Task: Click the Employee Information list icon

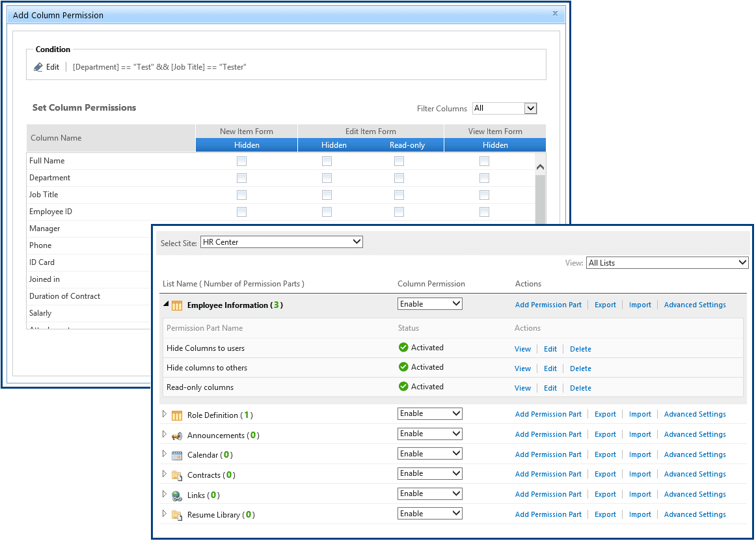Action: tap(177, 305)
